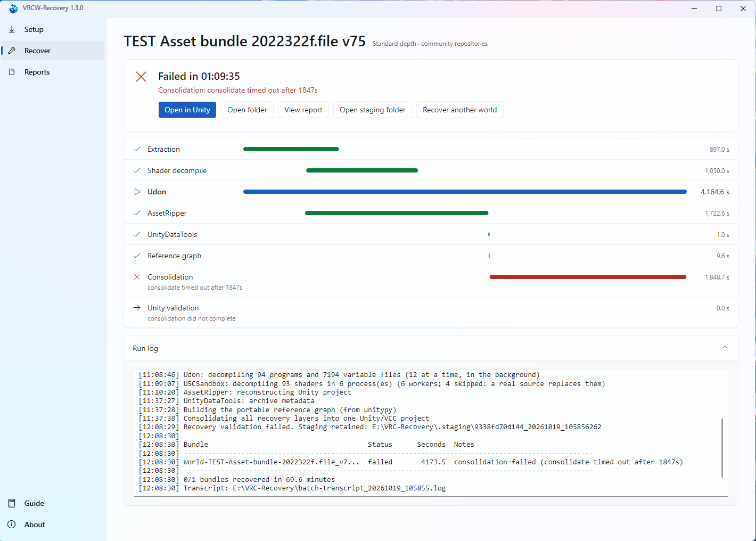Viewport: 756px width, 541px height.
Task: Click the green Extraction progress bar
Action: [x=291, y=149]
